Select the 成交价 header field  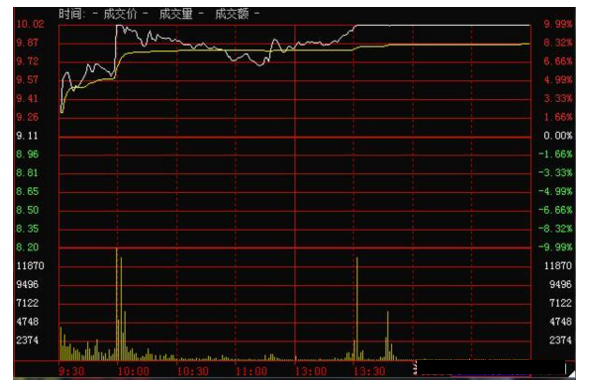tap(120, 14)
